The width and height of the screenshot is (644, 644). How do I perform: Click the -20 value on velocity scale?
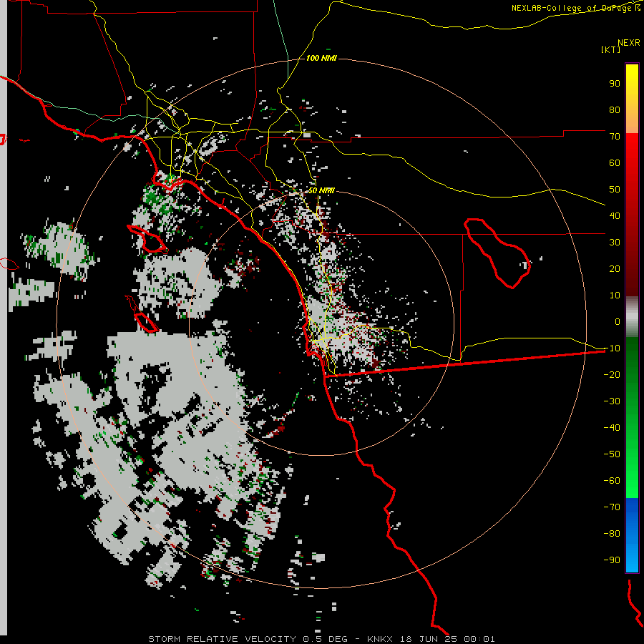click(612, 374)
